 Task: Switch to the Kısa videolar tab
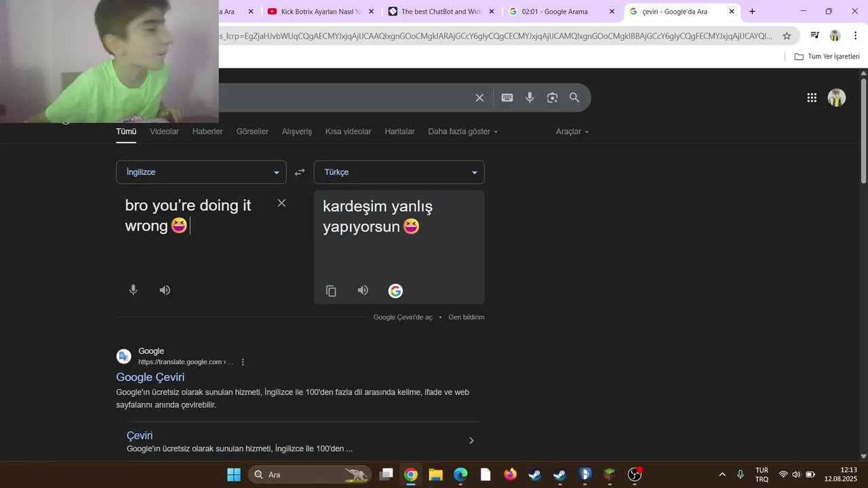(x=349, y=131)
